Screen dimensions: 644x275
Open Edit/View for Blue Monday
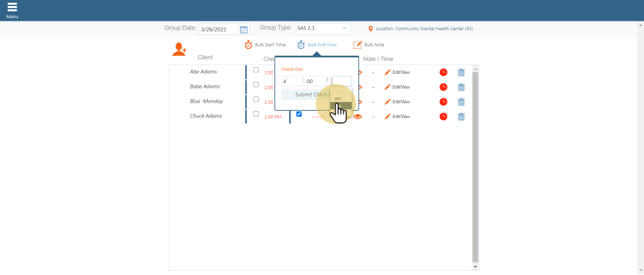pyautogui.click(x=397, y=102)
